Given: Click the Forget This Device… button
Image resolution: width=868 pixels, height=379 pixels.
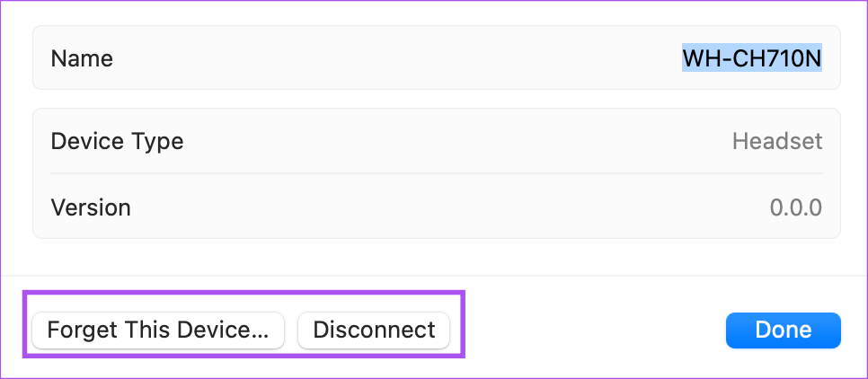Looking at the screenshot, I should [158, 331].
